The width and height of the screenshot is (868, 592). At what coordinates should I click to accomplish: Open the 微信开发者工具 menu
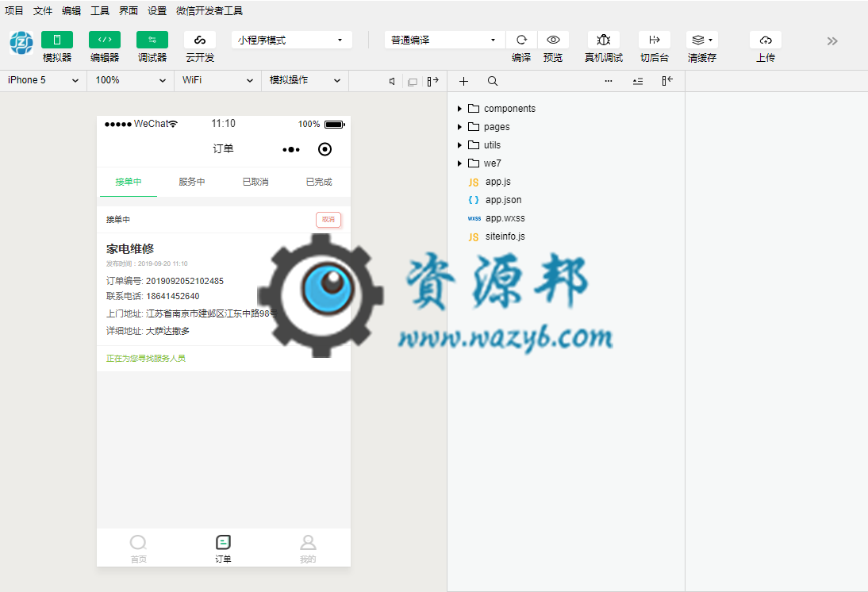tap(209, 10)
